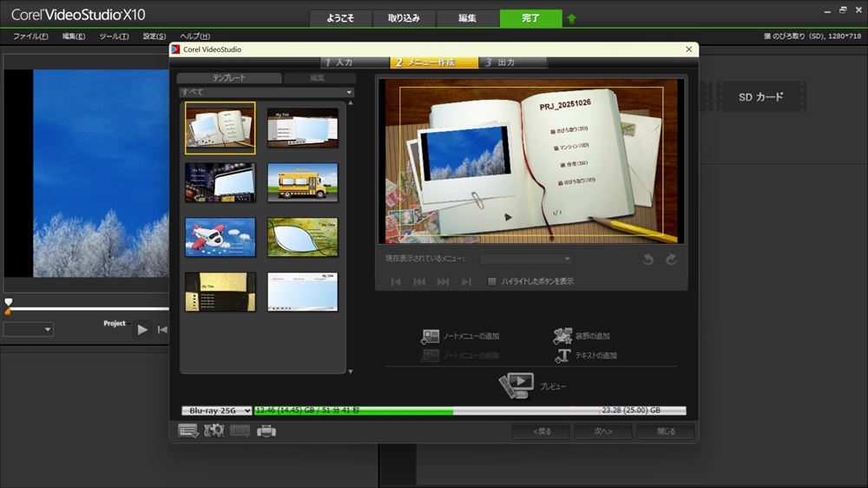Click the green upload arrow beside 完了 tab
The image size is (868, 488).
pos(571,18)
